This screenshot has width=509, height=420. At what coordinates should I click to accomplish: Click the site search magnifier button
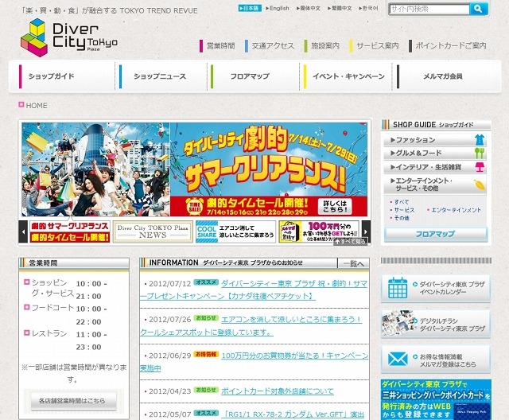pos(479,9)
